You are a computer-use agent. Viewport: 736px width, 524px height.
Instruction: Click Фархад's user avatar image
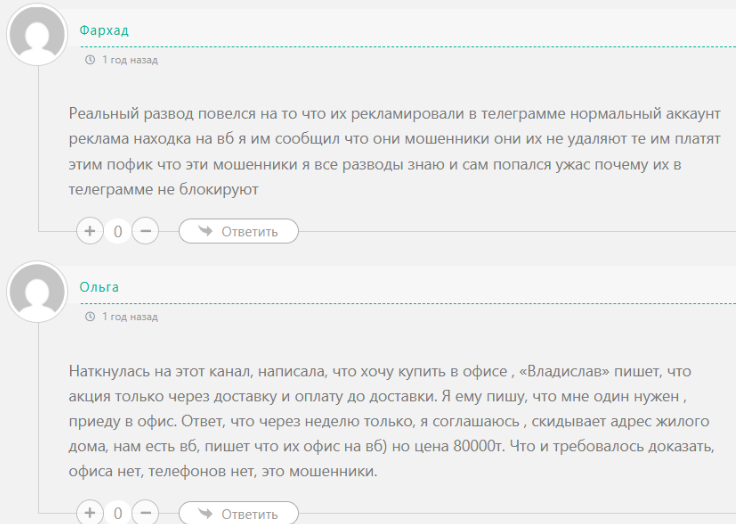pos(37,36)
